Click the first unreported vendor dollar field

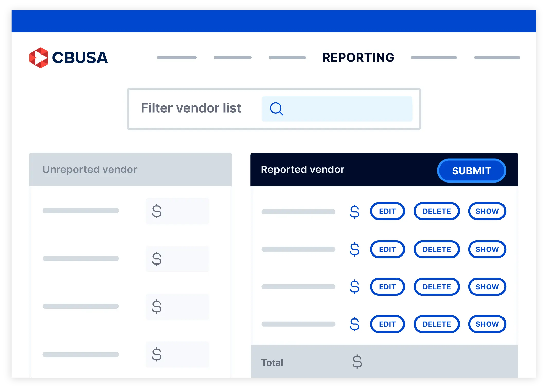[177, 211]
